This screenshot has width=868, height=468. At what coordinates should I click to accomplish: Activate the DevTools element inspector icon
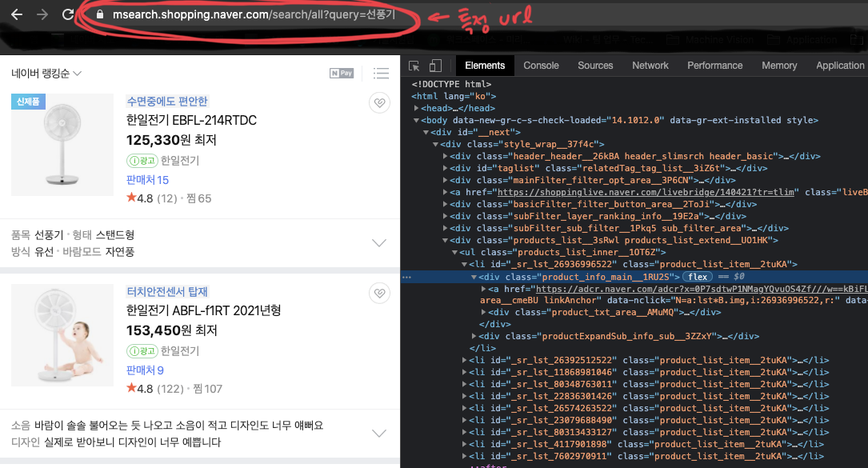click(x=414, y=66)
